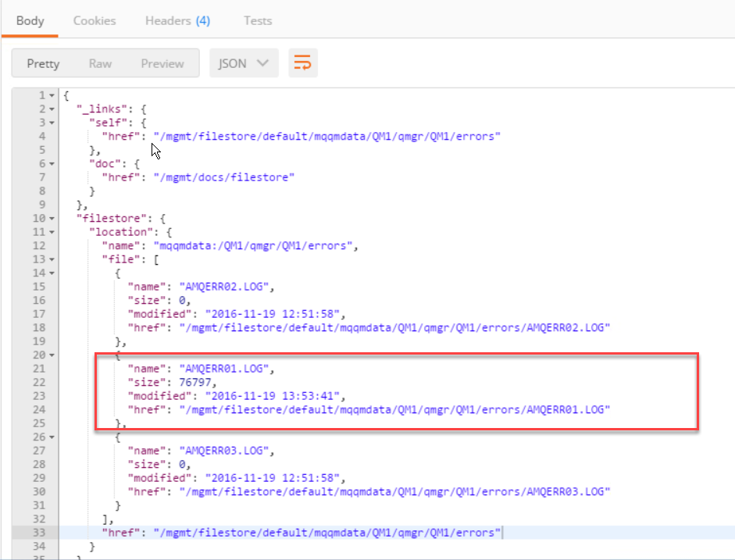Click the self href errors path on line 4
This screenshot has width=735, height=560.
click(327, 137)
